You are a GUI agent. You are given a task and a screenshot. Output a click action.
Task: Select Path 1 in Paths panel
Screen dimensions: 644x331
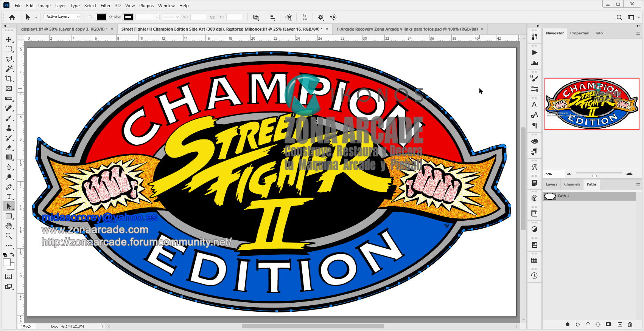[590, 196]
